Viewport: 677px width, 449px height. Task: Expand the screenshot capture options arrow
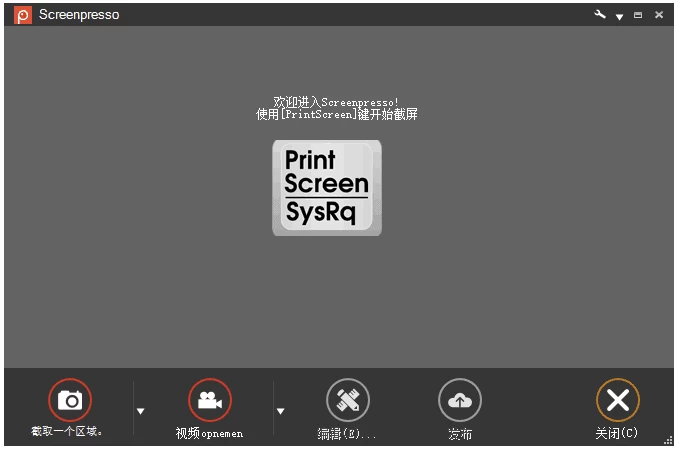(x=140, y=410)
